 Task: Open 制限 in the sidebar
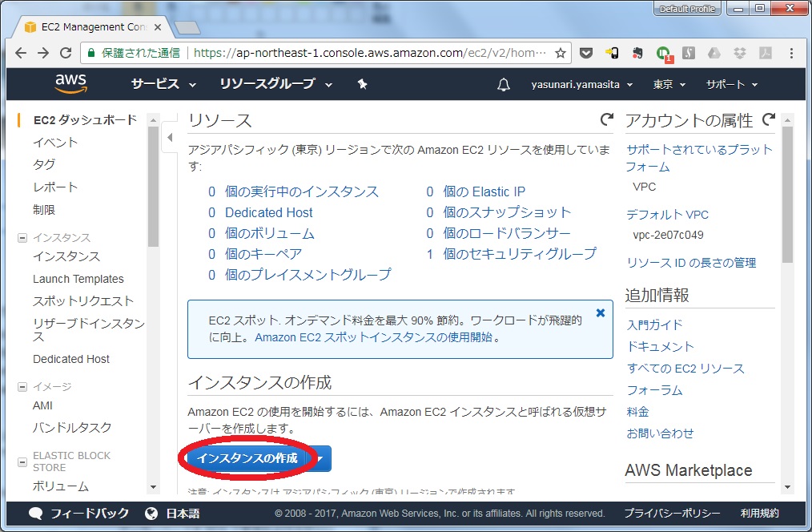(x=44, y=210)
